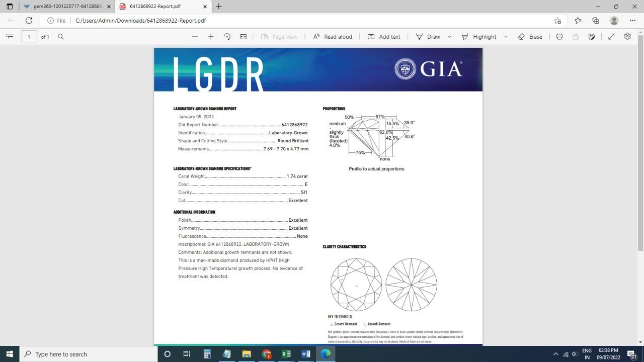Open Task View

(187, 354)
